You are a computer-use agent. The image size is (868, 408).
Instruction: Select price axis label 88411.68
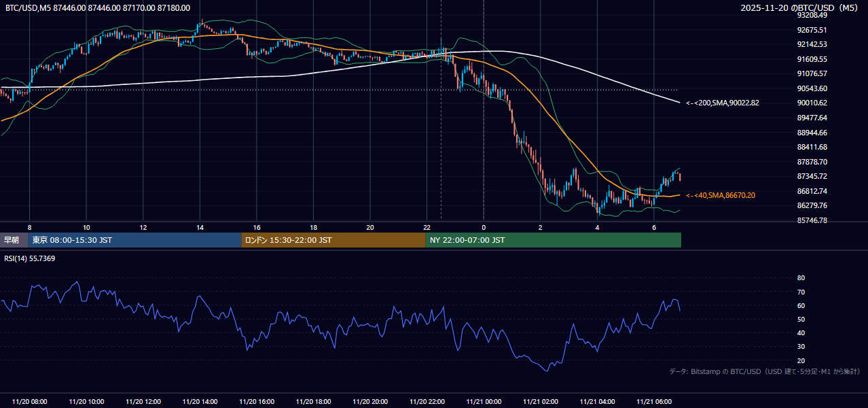pyautogui.click(x=812, y=147)
